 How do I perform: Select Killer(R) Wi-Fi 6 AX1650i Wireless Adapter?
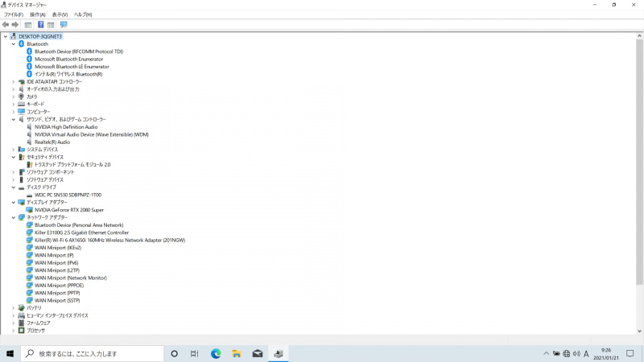(109, 240)
